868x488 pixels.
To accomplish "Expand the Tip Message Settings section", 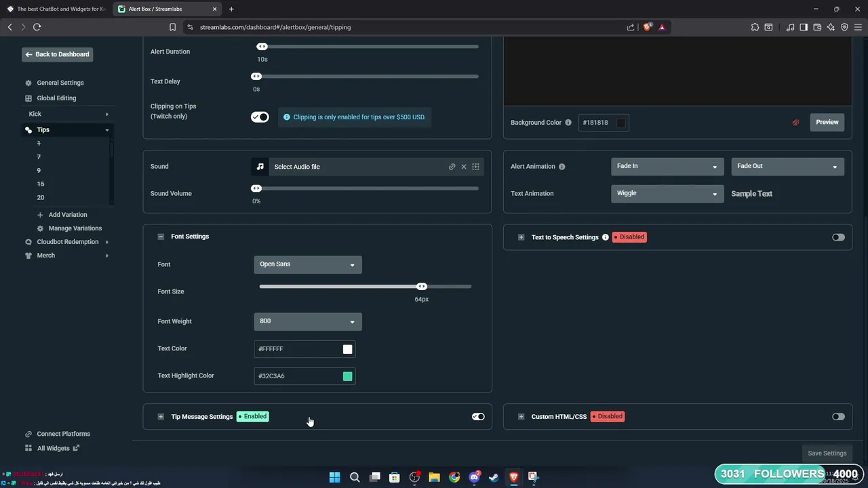I will point(161,417).
